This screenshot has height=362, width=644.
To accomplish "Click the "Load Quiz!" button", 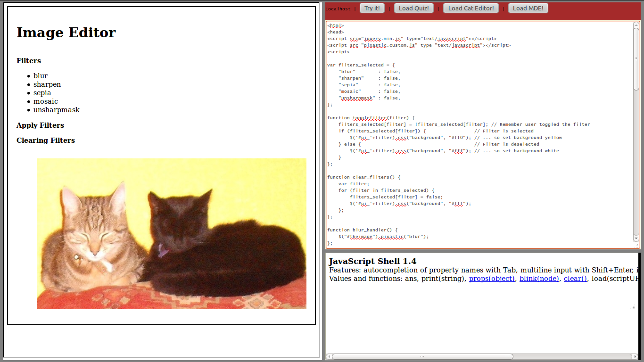I will pos(414,8).
